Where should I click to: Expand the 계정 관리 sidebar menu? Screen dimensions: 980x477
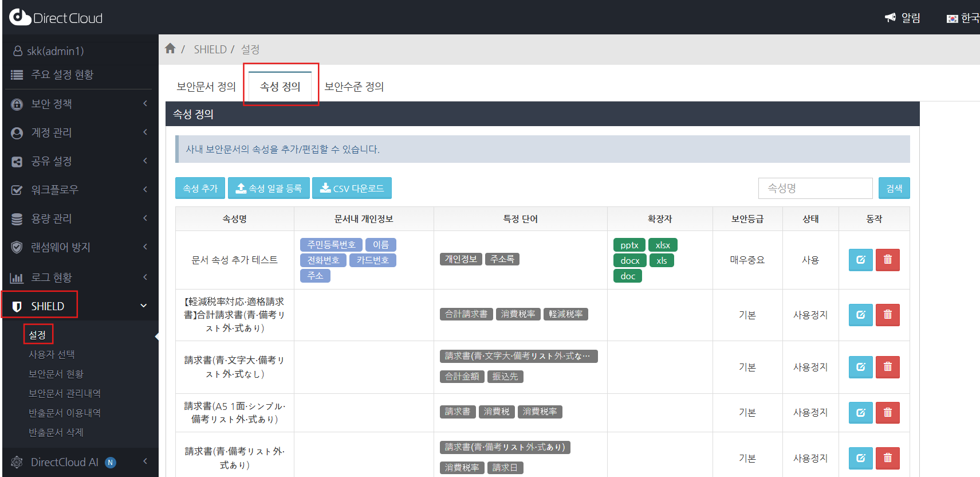(x=79, y=132)
